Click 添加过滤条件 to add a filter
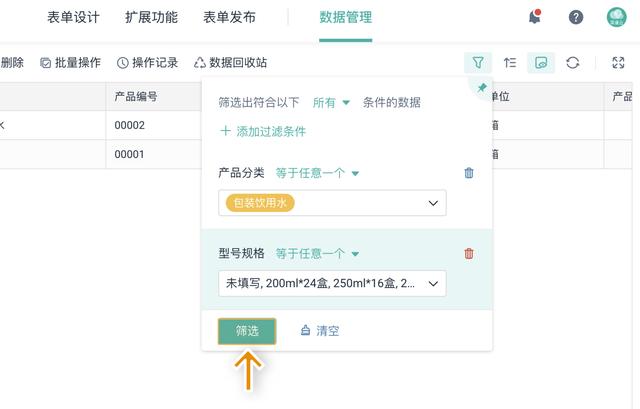The height and width of the screenshot is (409, 640). (x=263, y=131)
